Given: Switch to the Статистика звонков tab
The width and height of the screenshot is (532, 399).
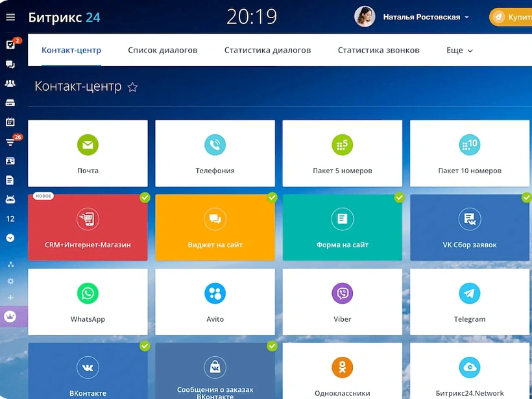Looking at the screenshot, I should click(378, 50).
